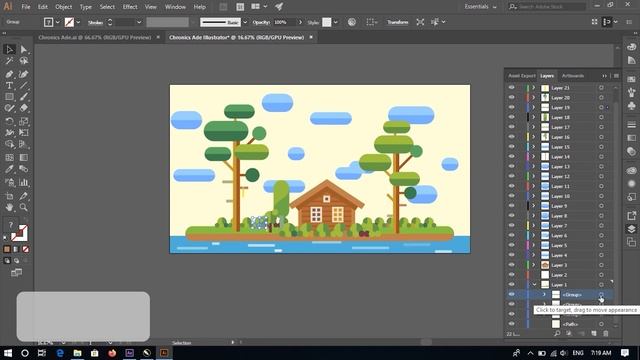
Task: Click the locate object magnifier in Layers panel
Action: [557, 333]
